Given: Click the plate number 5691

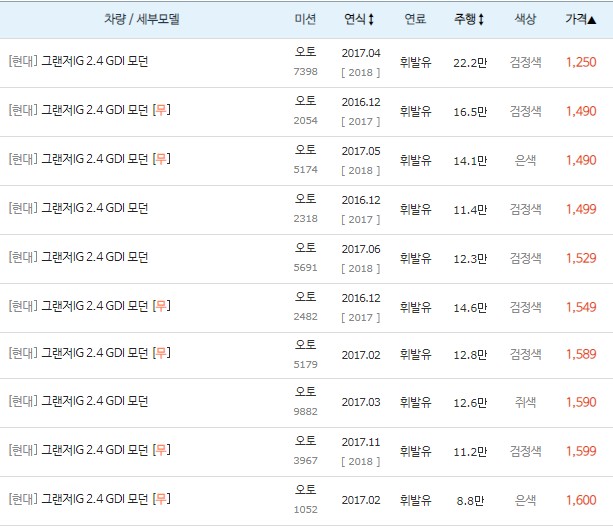Looking at the screenshot, I should 305,268.
